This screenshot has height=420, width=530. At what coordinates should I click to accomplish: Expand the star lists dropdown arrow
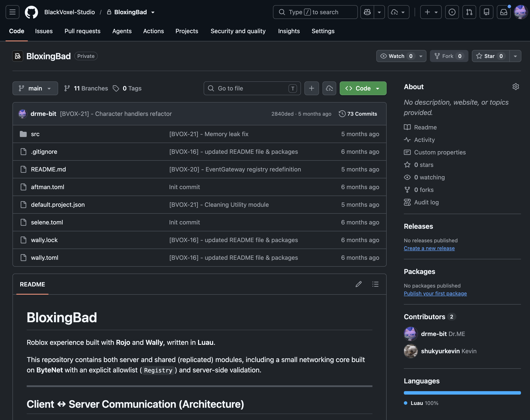tap(515, 56)
